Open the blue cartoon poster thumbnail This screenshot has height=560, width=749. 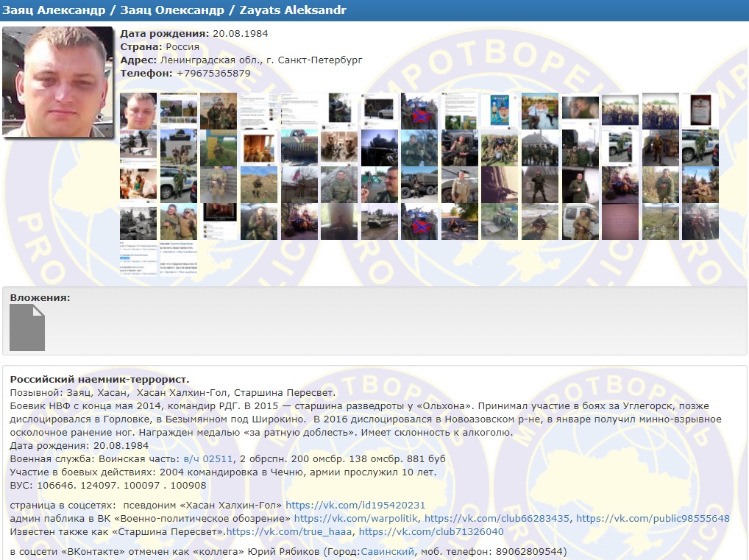(x=500, y=111)
